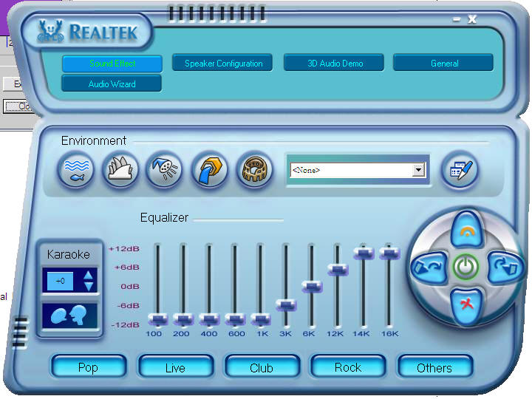Apply the Pop equalizer preset
The width and height of the screenshot is (532, 399).
[x=89, y=367]
